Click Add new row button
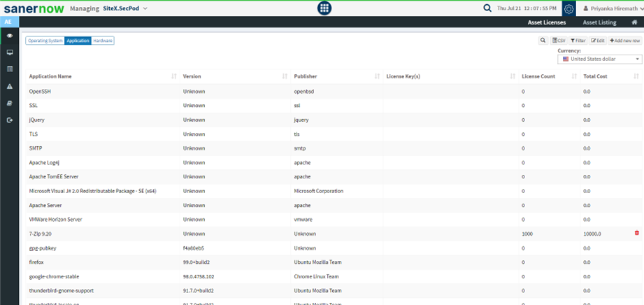Image resolution: width=644 pixels, height=305 pixels. pyautogui.click(x=624, y=41)
